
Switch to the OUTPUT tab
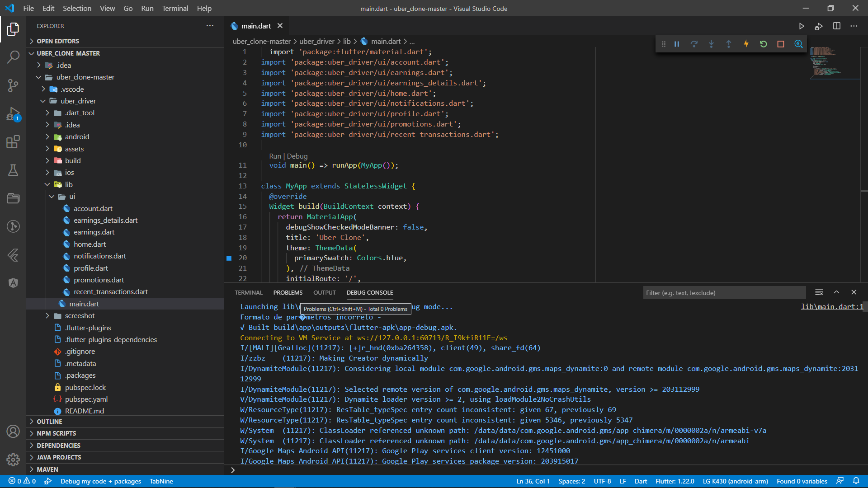(x=324, y=292)
